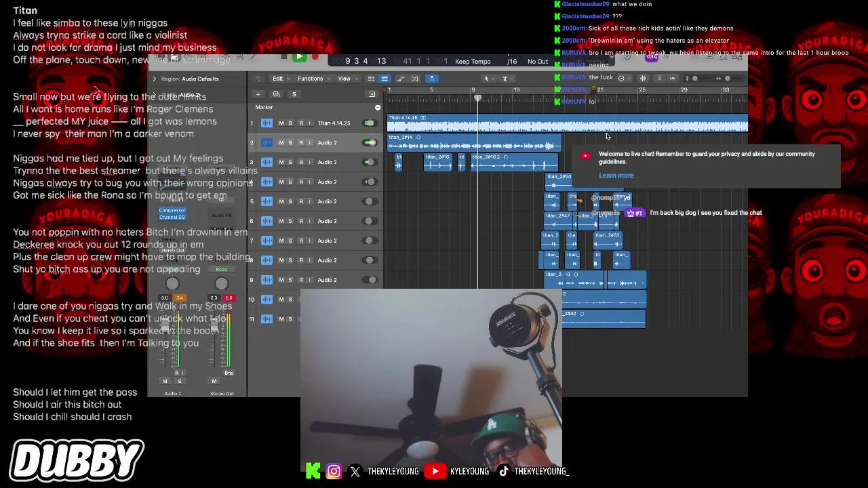The height and width of the screenshot is (488, 868).
Task: Mute the Stereo Out channel strip
Action: [x=214, y=382]
